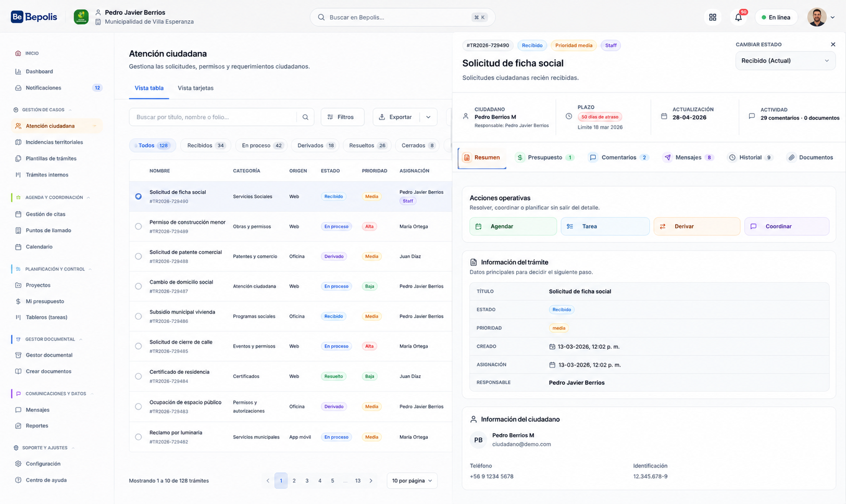Select radio for Cambio de domicilio social
Screen dimensions: 846x504
[x=138, y=286]
